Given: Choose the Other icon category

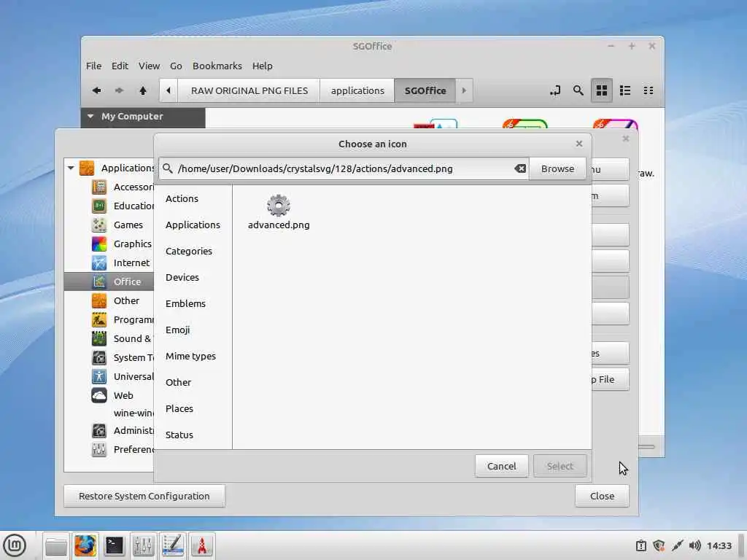Looking at the screenshot, I should (178, 382).
